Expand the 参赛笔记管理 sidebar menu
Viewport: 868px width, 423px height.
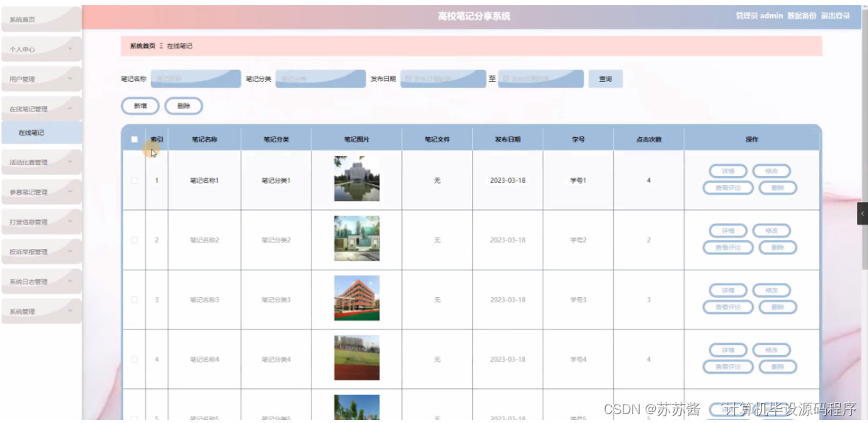[41, 192]
